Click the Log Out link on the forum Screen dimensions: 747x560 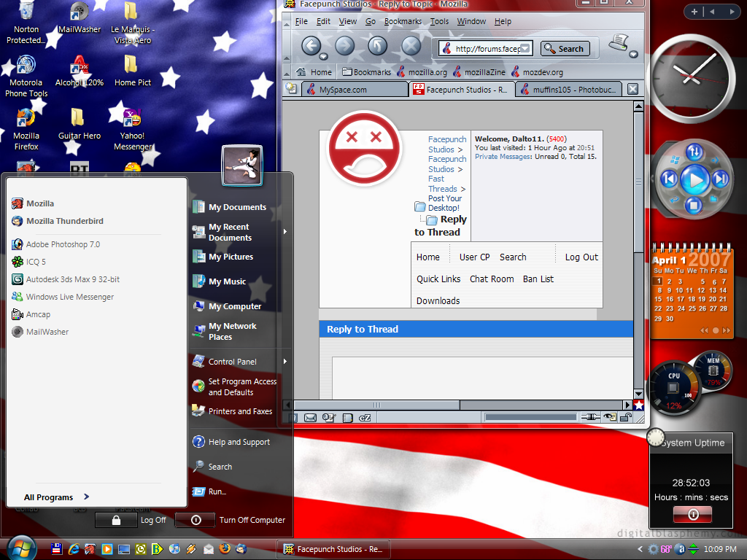point(581,257)
